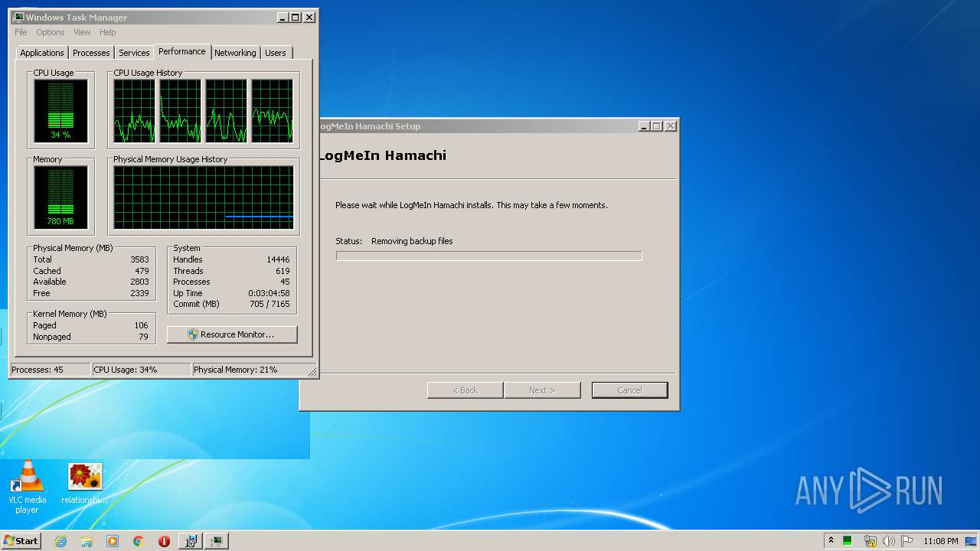
Task: Close the LogMeIn Hamachi Setup window
Action: pyautogui.click(x=671, y=126)
